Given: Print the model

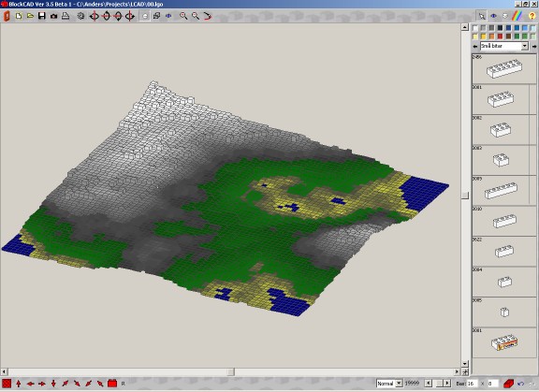Looking at the screenshot, I should [x=66, y=16].
